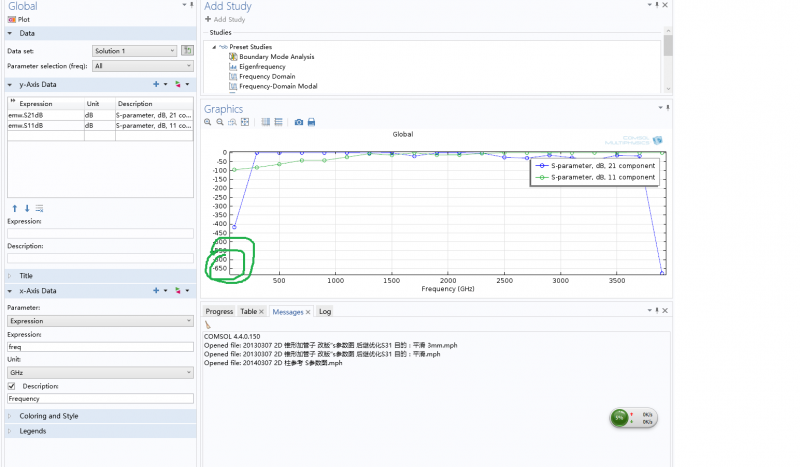Image resolution: width=800 pixels, height=467 pixels.
Task: Click the print icon in Graphics toolbar
Action: (311, 122)
